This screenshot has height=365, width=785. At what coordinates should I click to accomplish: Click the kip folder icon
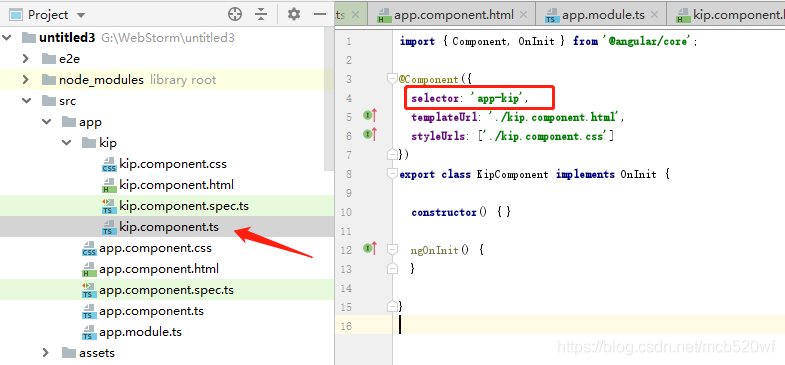89,143
